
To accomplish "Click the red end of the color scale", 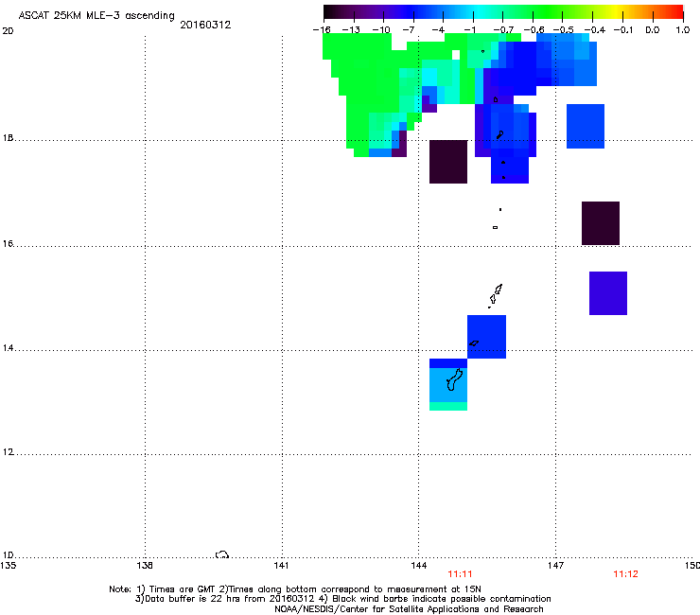I will click(x=676, y=11).
